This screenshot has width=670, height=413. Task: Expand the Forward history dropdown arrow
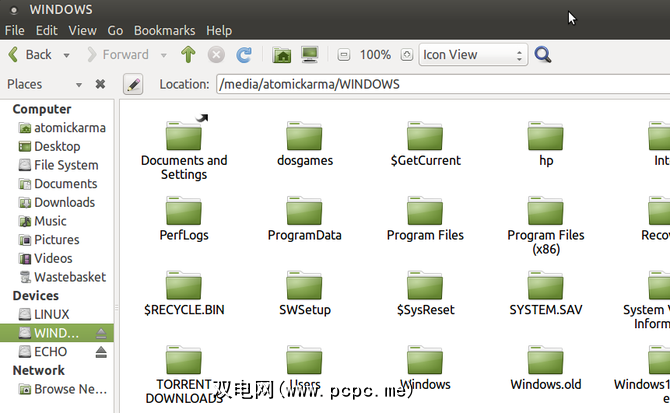click(163, 55)
